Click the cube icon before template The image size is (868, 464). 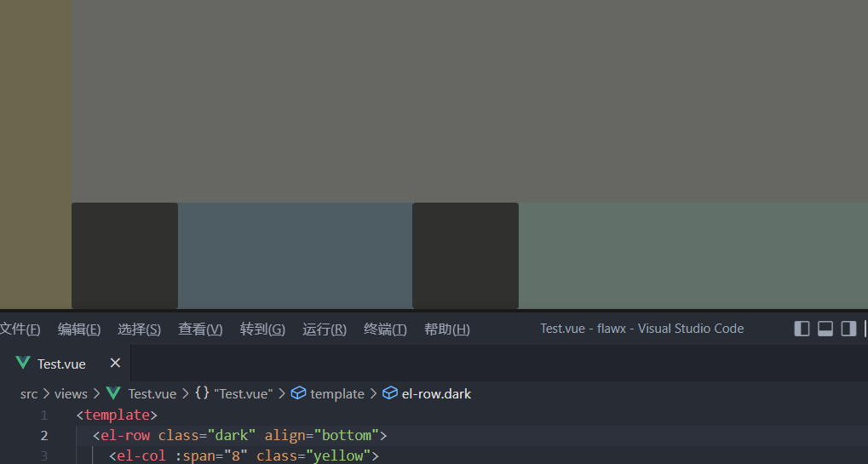click(x=298, y=393)
